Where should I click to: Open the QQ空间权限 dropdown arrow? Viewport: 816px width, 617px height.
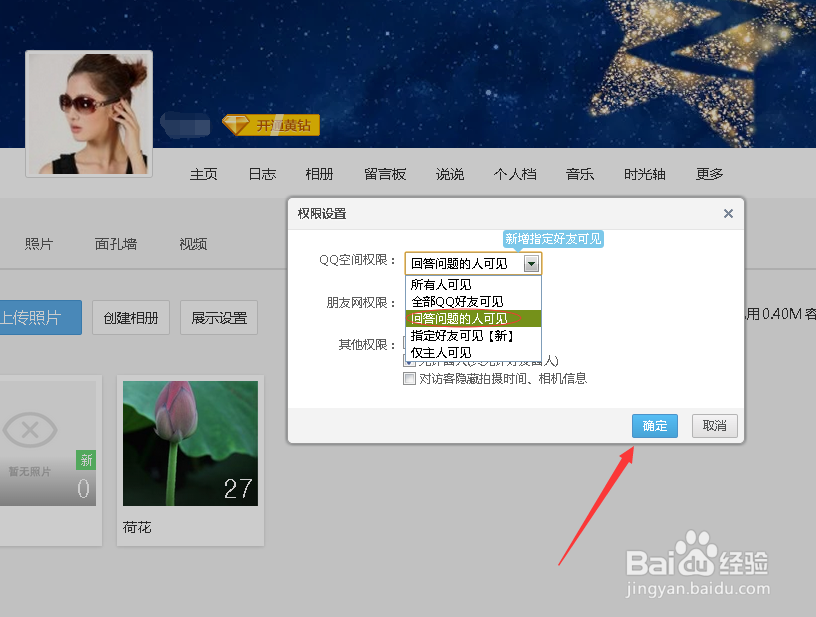coord(531,264)
